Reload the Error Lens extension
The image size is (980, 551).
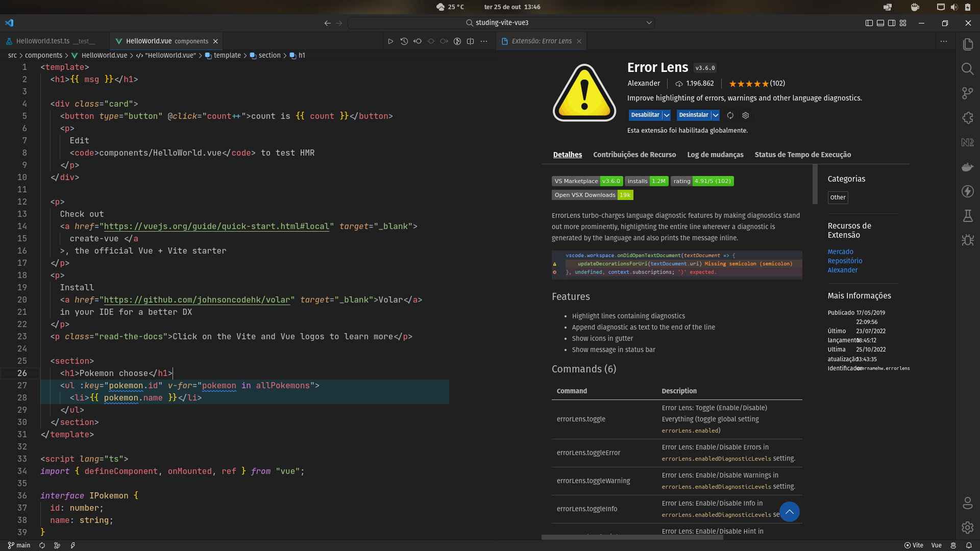(730, 115)
